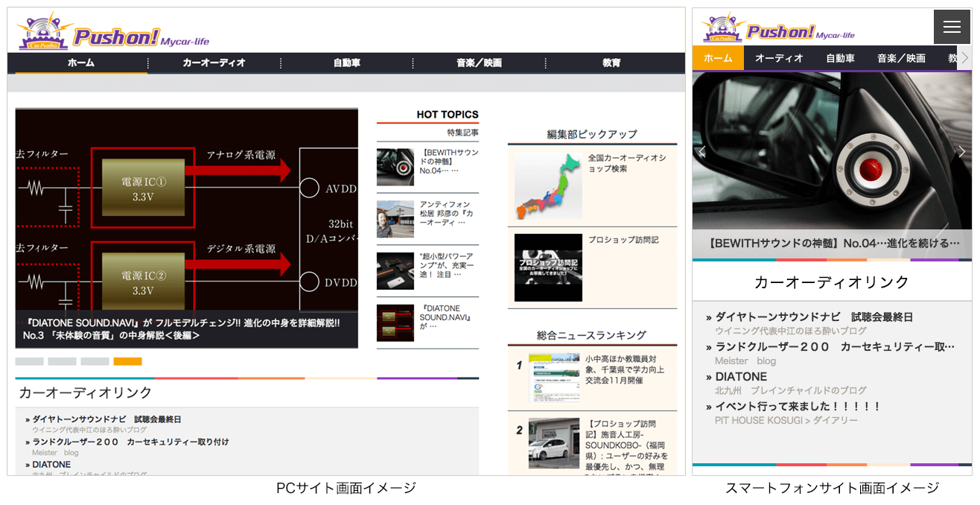
Task: Open the プロショップ訪問記 link in 編集部ピックアップ
Action: 623,240
